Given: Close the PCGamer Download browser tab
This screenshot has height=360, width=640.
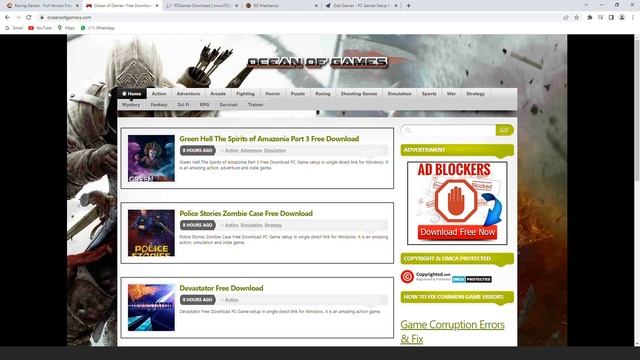Looking at the screenshot, I should pos(236,6).
